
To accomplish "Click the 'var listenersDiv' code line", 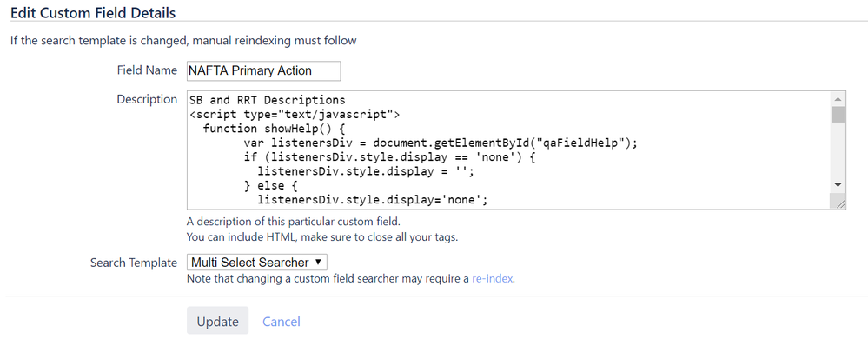I will pos(441,143).
